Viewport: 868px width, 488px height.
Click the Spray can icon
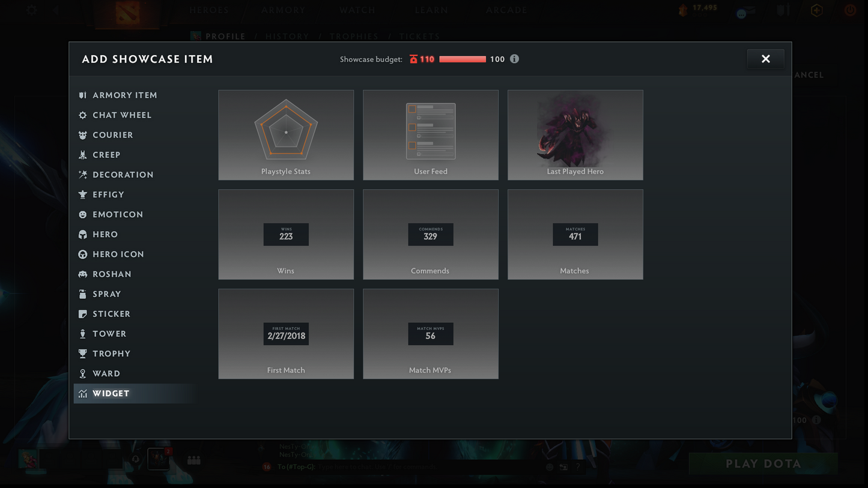tap(83, 294)
